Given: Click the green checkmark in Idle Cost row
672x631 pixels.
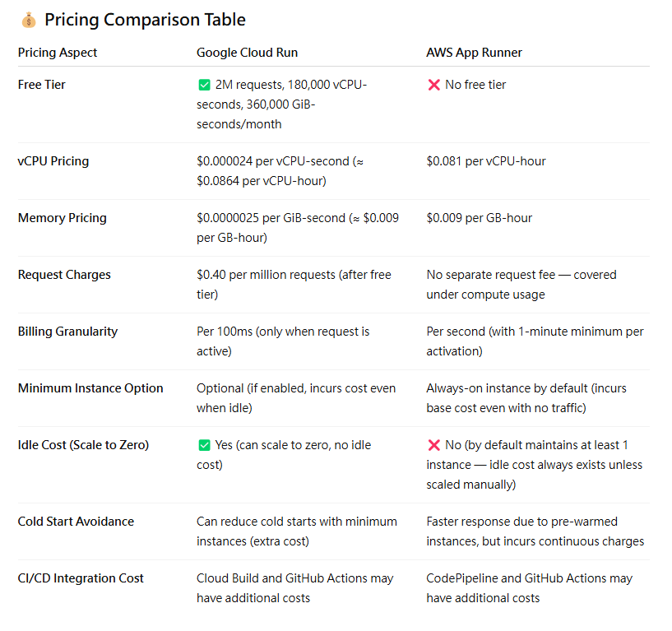Looking at the screenshot, I should 205,445.
